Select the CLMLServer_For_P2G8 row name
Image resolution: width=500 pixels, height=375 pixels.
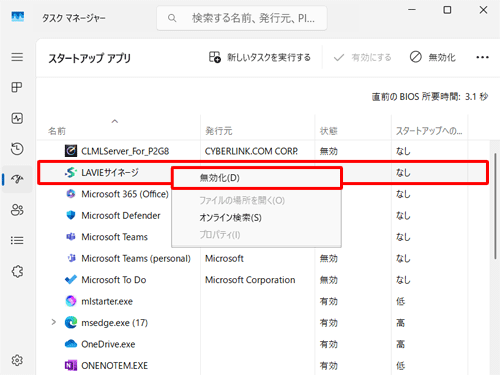click(x=125, y=151)
